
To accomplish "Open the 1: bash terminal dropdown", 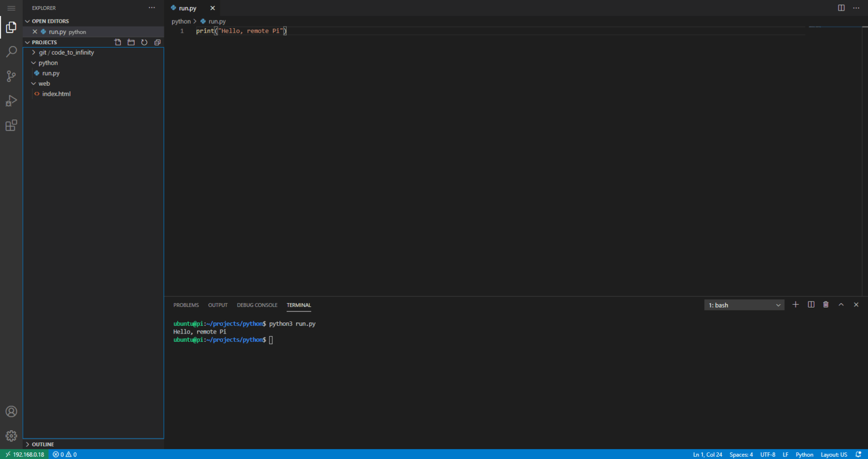I will (x=744, y=305).
